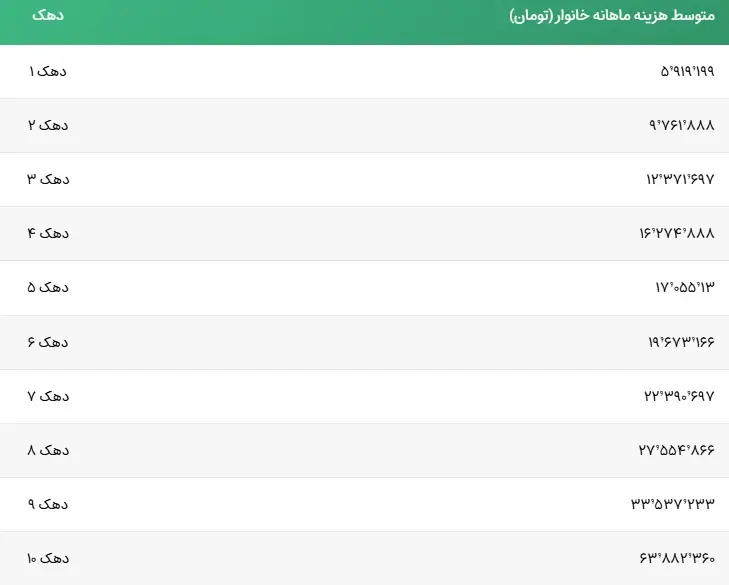Select the دهک ۱ row label
Screen dimensions: 729x585
click(48, 71)
